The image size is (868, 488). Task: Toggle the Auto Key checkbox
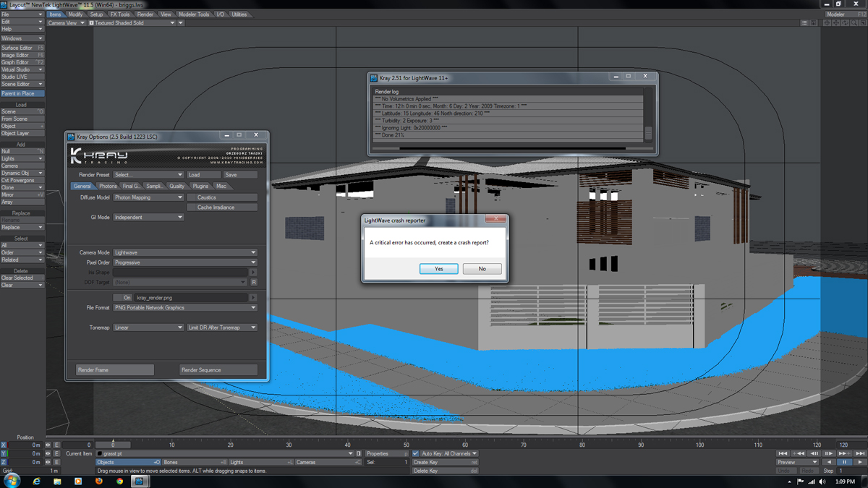click(415, 454)
